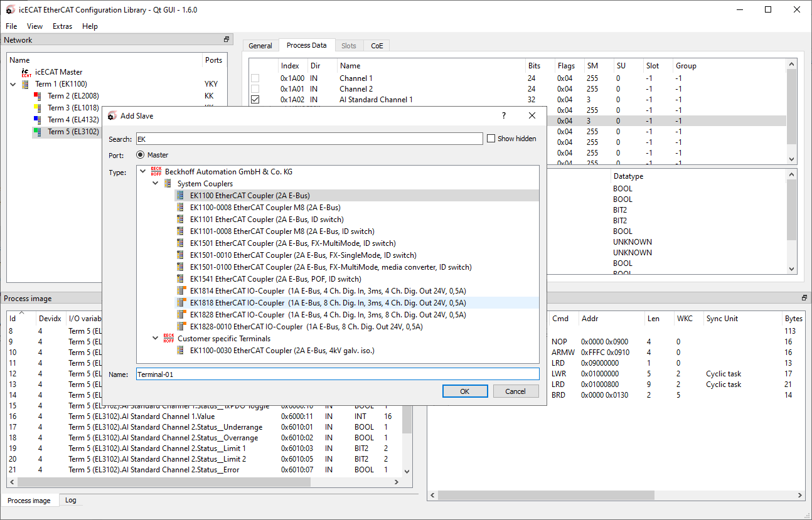The image size is (812, 520).
Task: Float the Network panel with its undock icon
Action: [x=227, y=40]
